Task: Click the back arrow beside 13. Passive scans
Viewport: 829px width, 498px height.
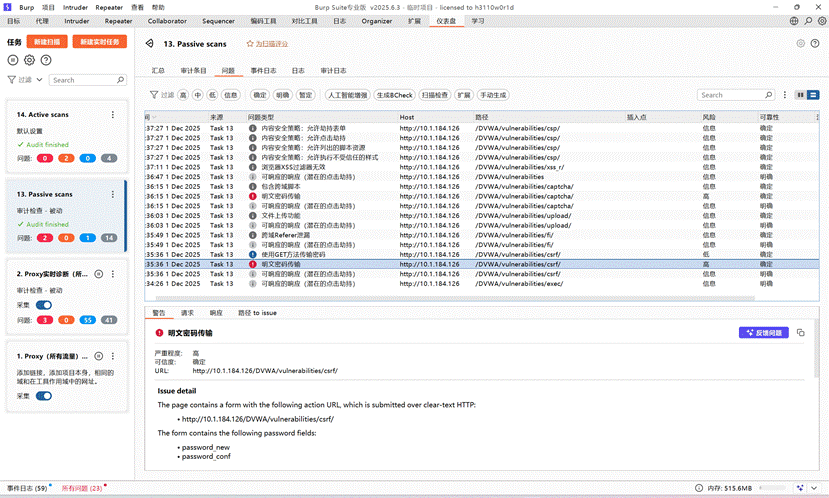Action: pyautogui.click(x=150, y=43)
